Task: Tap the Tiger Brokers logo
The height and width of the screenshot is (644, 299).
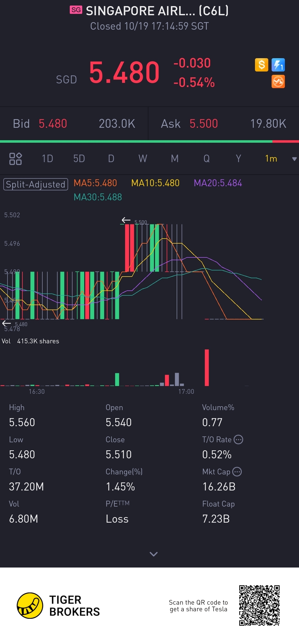Action: point(58,606)
